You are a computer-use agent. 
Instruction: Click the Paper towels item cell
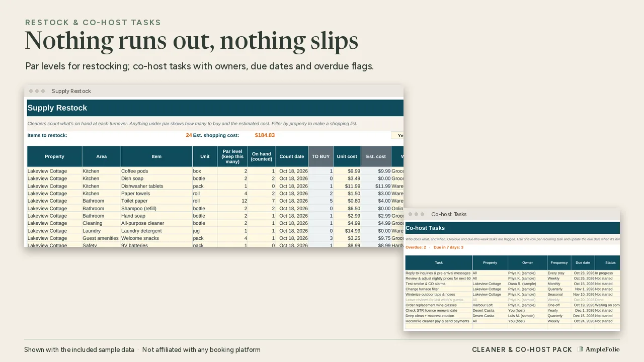[x=156, y=194]
